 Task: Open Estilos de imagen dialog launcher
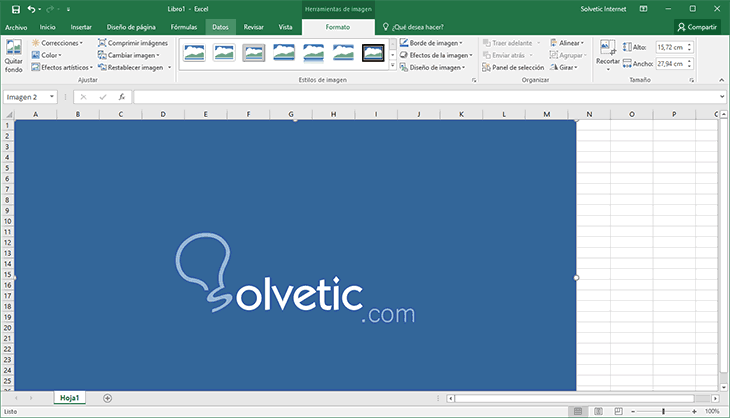(474, 80)
